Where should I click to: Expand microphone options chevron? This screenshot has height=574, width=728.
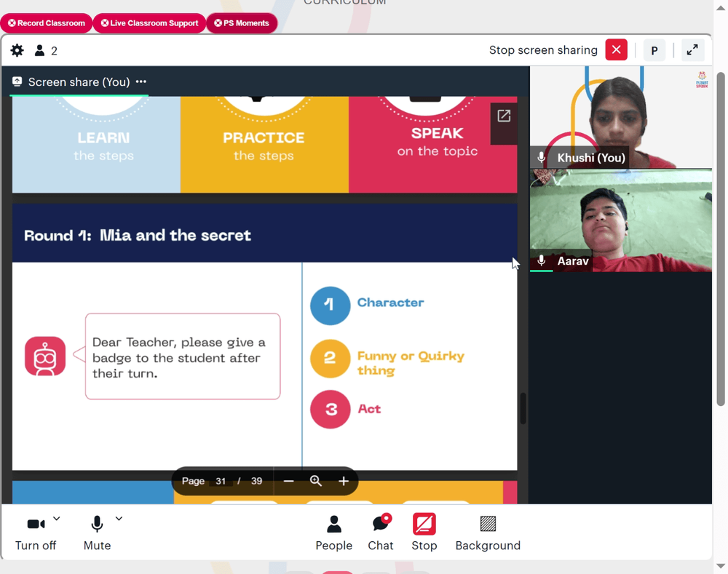[x=119, y=518]
